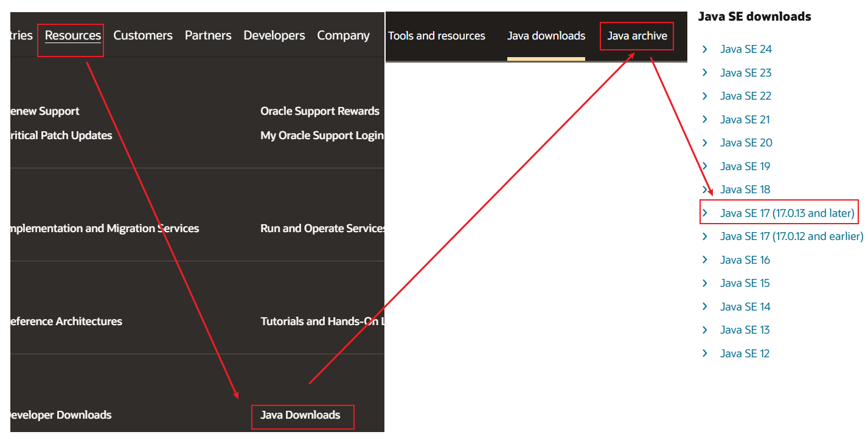Open the Java SE 15 downloads link

pyautogui.click(x=745, y=283)
